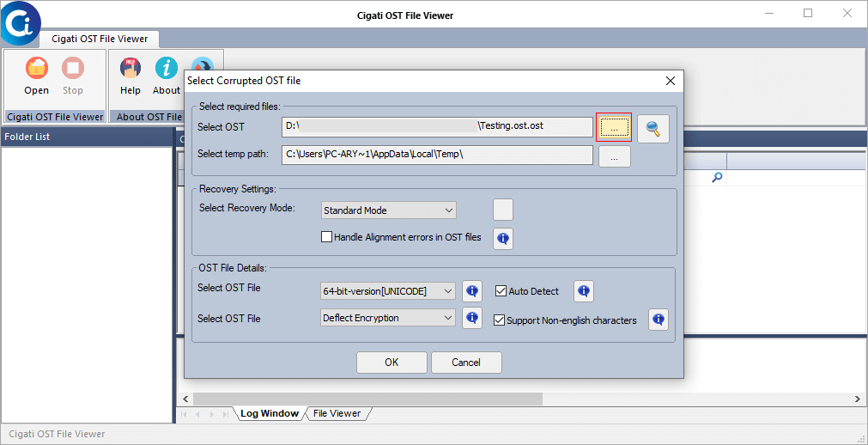The image size is (868, 445).
Task: Select the Log Window tab
Action: click(270, 413)
